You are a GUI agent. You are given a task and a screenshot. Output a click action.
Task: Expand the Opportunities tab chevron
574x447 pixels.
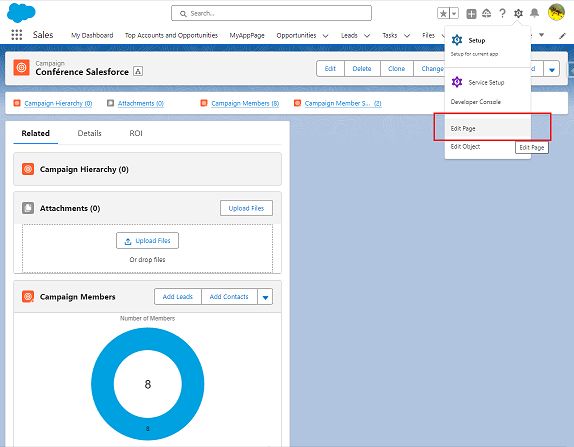tap(325, 36)
